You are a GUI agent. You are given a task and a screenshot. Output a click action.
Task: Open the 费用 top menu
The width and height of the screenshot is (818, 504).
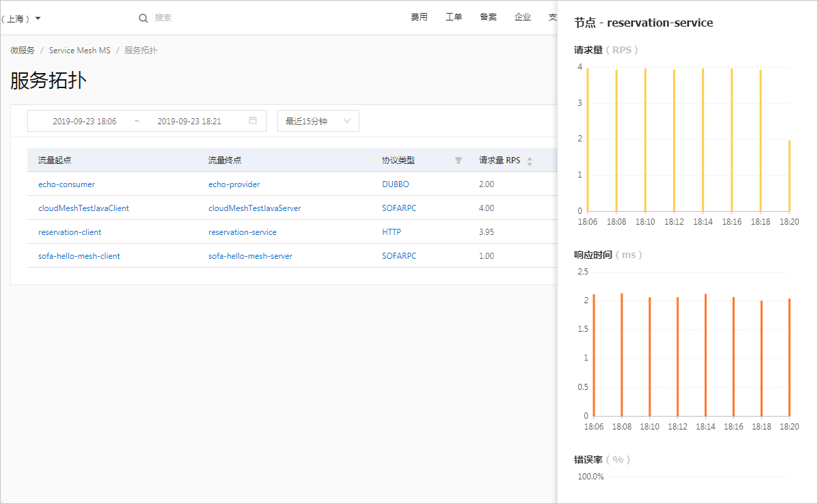pyautogui.click(x=419, y=17)
